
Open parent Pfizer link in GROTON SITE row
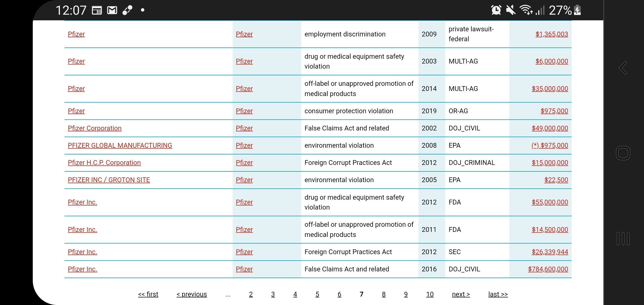244,180
